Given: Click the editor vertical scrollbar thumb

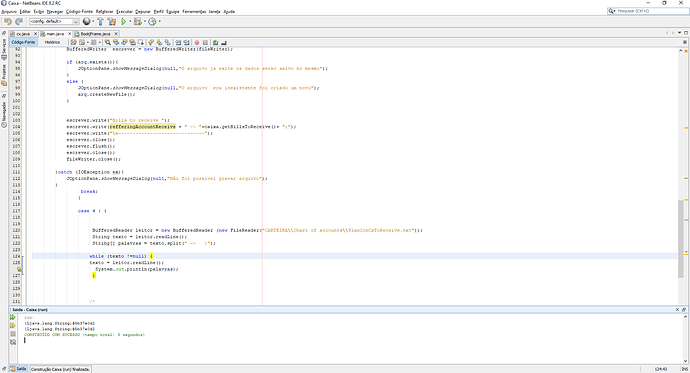Looking at the screenshot, I should point(681,238).
